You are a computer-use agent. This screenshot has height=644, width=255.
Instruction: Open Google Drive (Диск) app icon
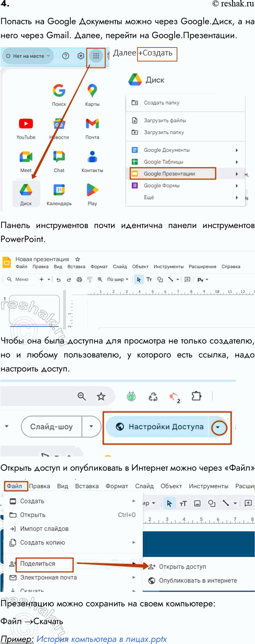tap(26, 190)
